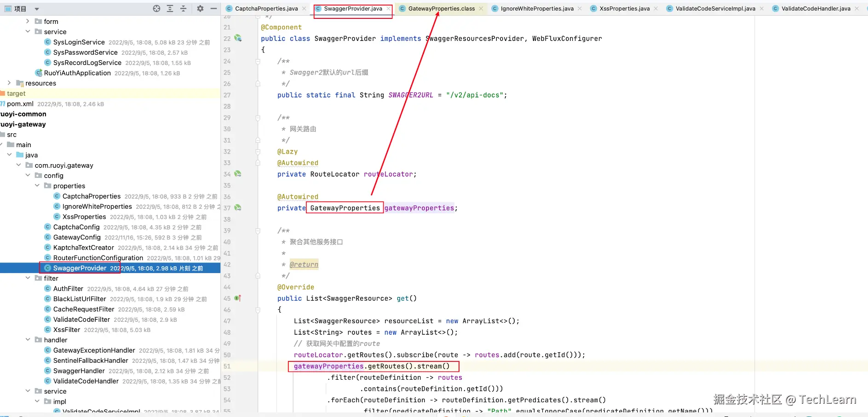The height and width of the screenshot is (417, 868).
Task: Select the ValidateCodeHandler.java tab
Action: click(x=816, y=9)
